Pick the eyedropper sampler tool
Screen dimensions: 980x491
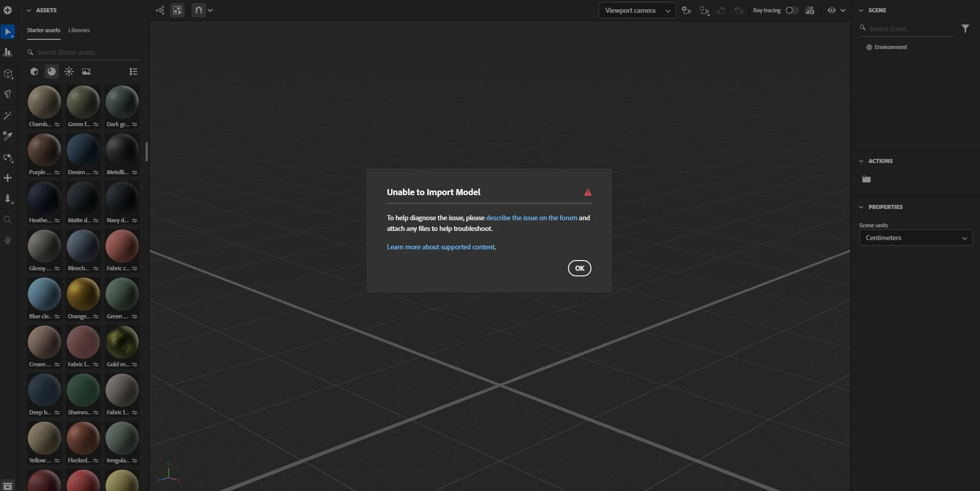click(8, 136)
